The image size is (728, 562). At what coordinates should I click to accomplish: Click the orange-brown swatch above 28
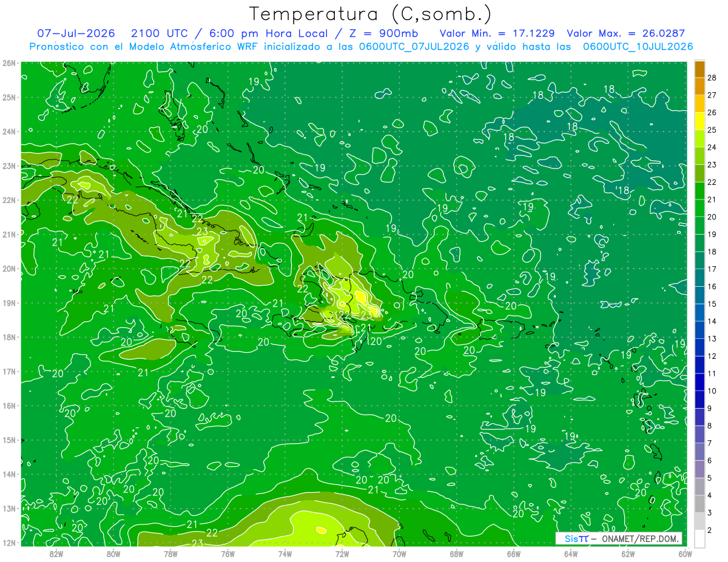(x=699, y=69)
